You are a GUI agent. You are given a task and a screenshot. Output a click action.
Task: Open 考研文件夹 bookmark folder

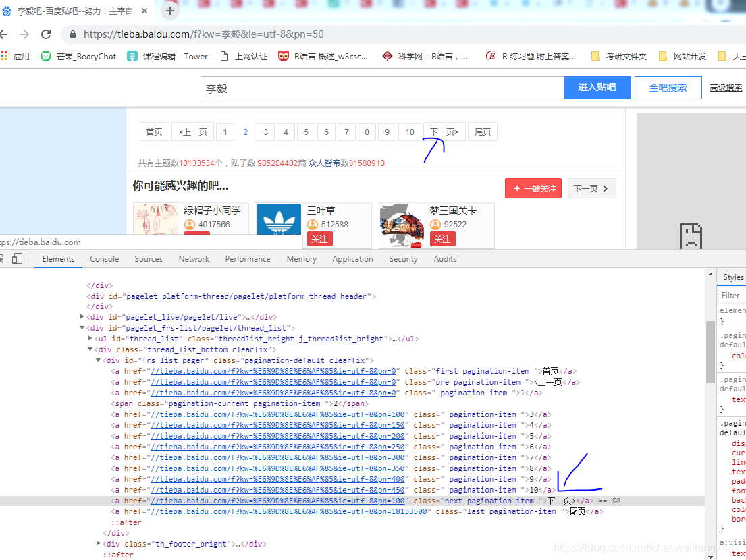click(618, 56)
